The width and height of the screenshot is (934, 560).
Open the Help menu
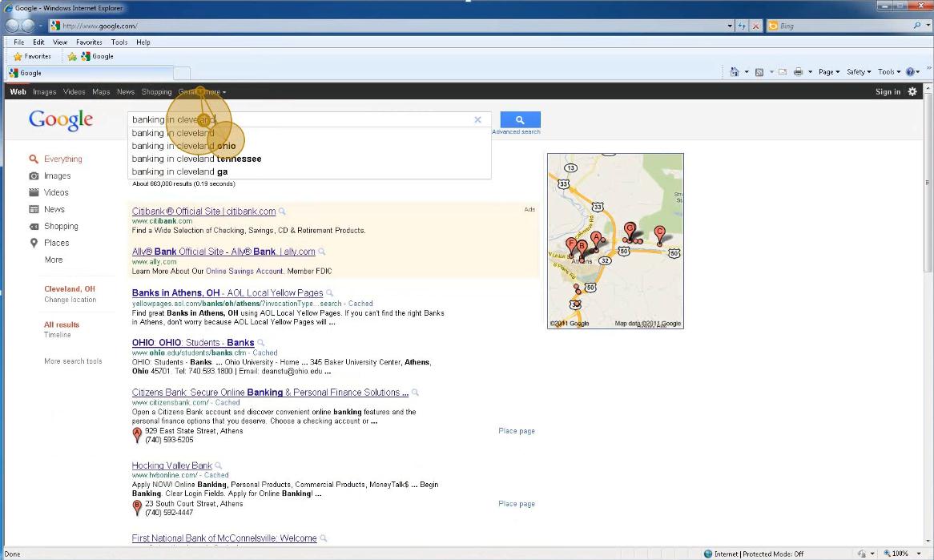click(143, 42)
